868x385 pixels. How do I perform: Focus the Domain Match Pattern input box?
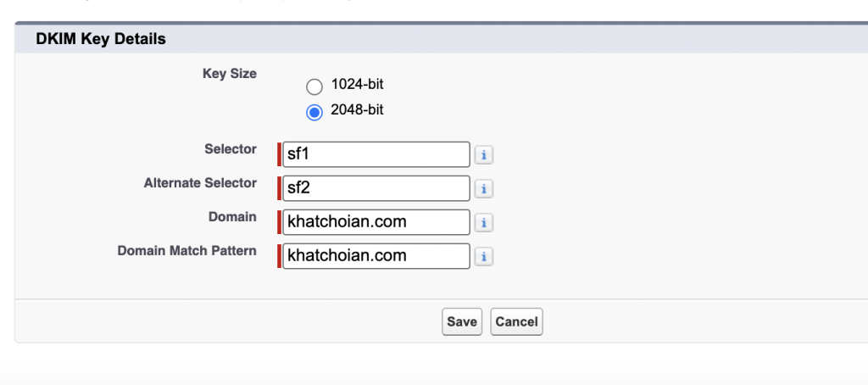coord(376,256)
